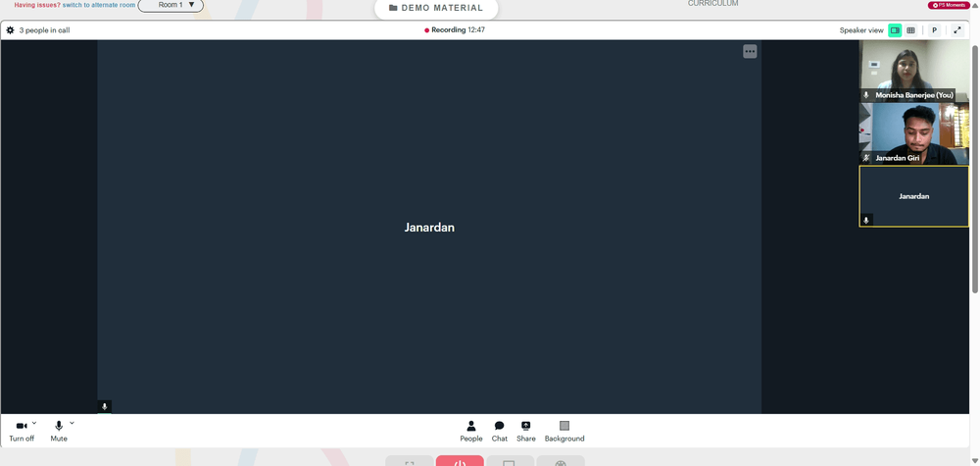Enter fullscreen with the expand arrows icon
Viewport: 980px width, 466px height.
coord(957,30)
